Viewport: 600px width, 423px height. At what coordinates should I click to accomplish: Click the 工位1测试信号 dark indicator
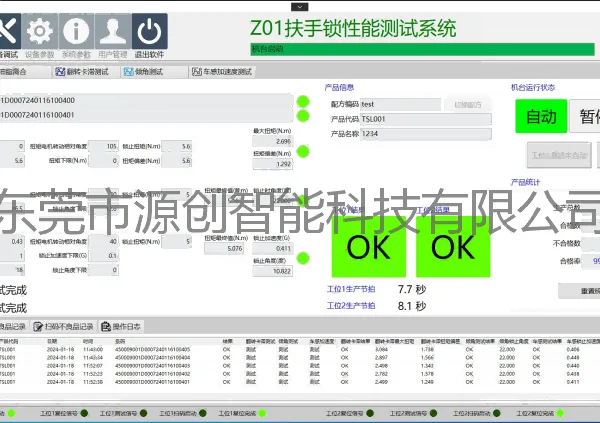(143, 413)
